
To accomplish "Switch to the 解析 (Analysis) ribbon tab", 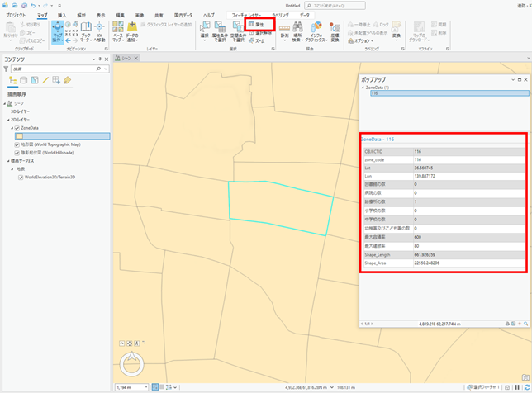I will [x=81, y=15].
